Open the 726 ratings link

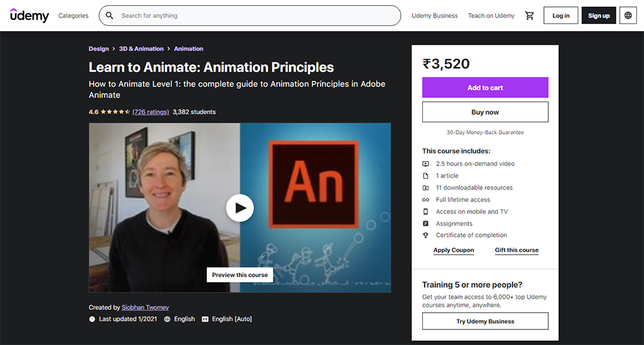pyautogui.click(x=150, y=112)
